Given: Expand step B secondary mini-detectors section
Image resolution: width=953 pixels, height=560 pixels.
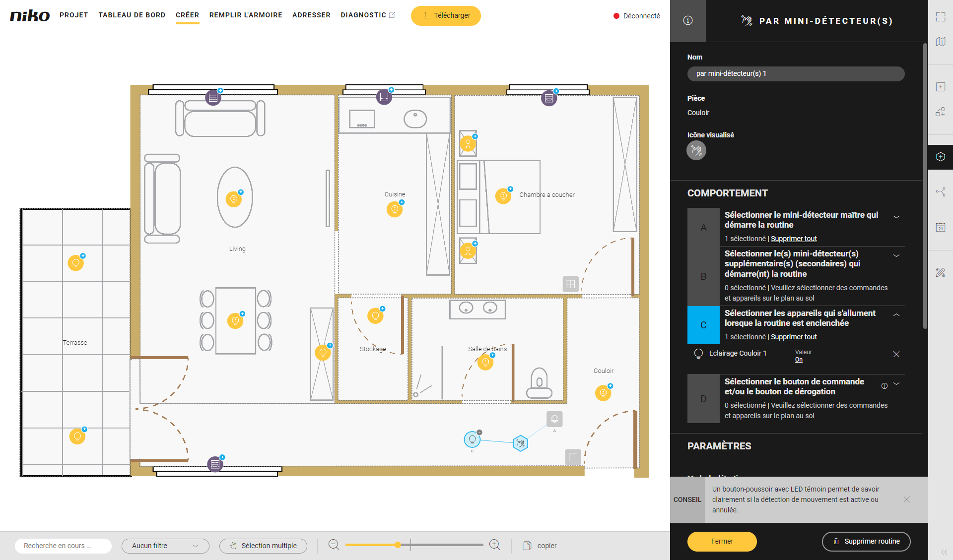Looking at the screenshot, I should tap(896, 255).
